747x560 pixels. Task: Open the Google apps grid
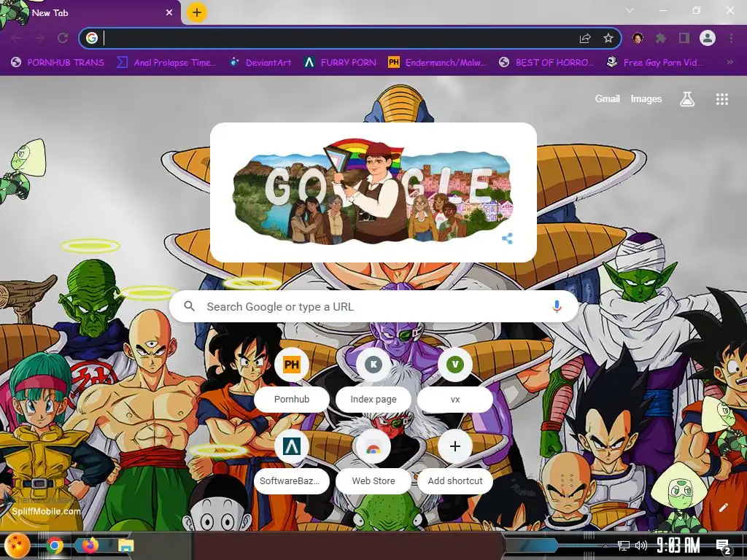(x=721, y=99)
